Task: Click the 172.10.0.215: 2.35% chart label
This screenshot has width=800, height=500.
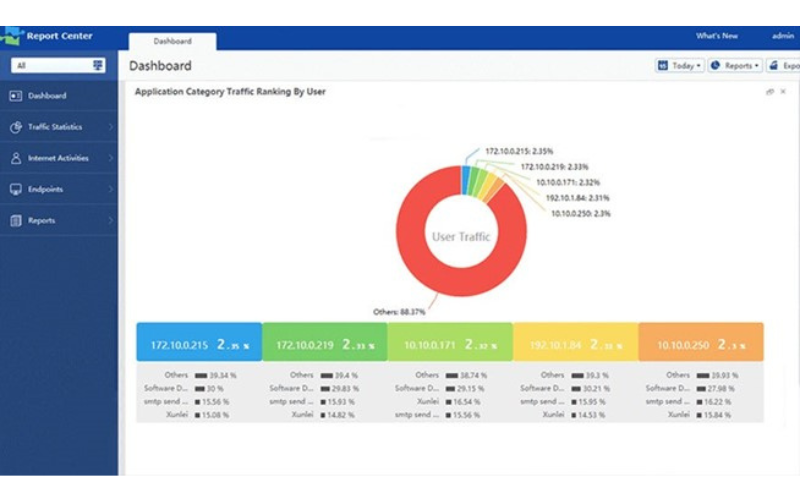Action: tap(519, 151)
